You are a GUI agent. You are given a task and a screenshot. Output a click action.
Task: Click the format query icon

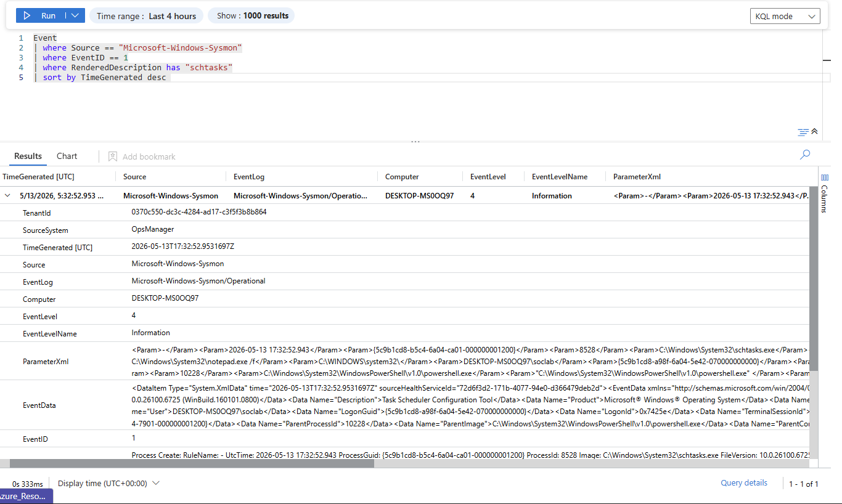point(803,132)
